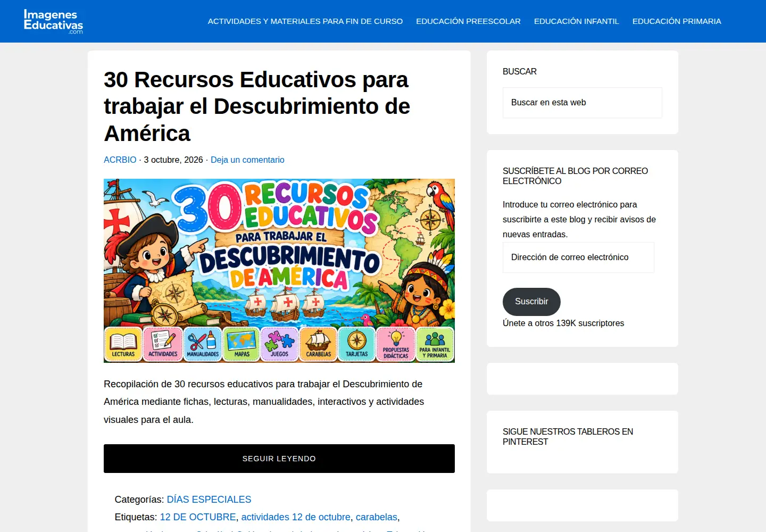Follow the 'Deja un comentario' link
Image resolution: width=766 pixels, height=532 pixels.
click(x=247, y=160)
